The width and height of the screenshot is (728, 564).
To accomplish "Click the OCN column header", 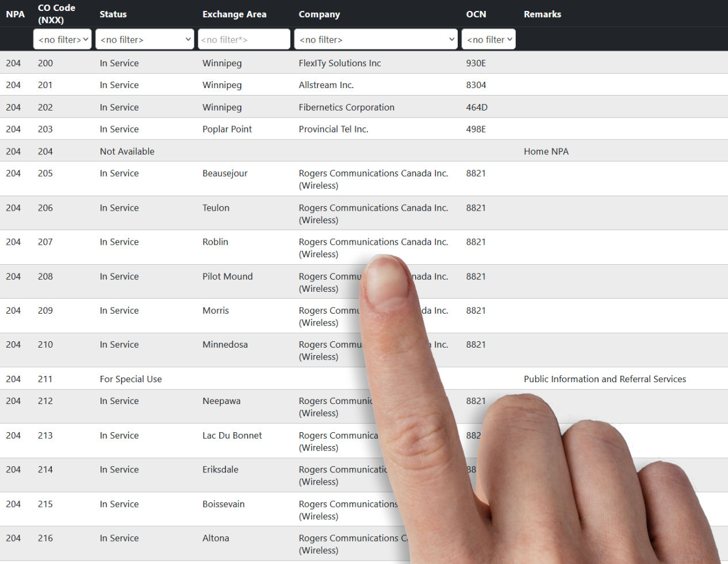I will click(476, 14).
